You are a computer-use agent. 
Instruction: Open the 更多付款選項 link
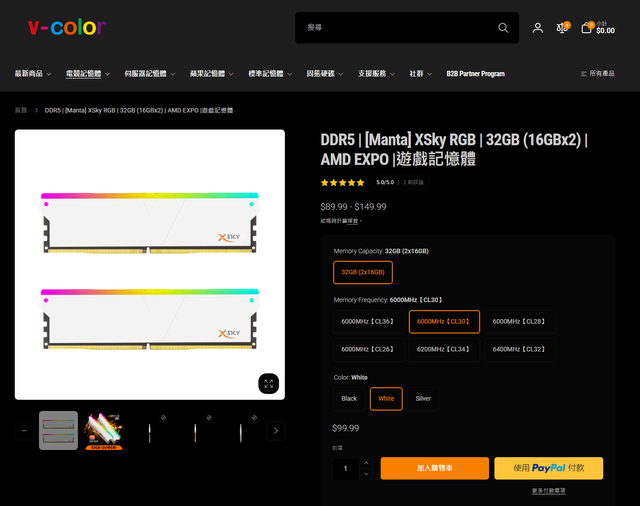tap(549, 490)
